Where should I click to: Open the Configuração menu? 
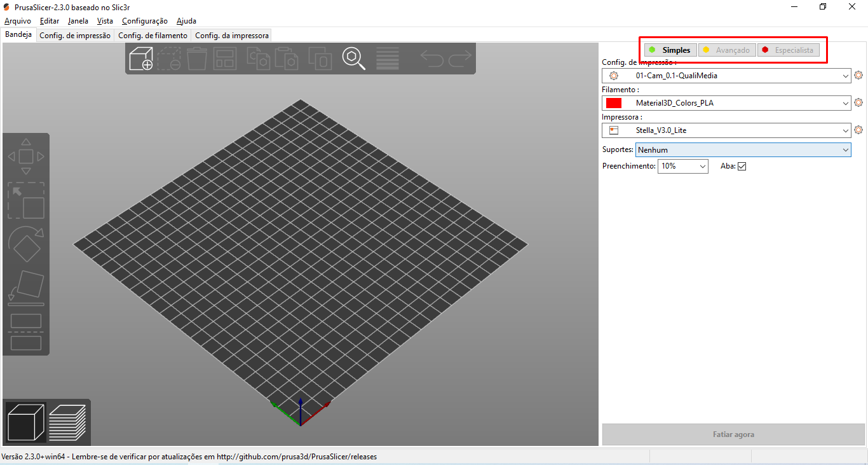[x=145, y=21]
